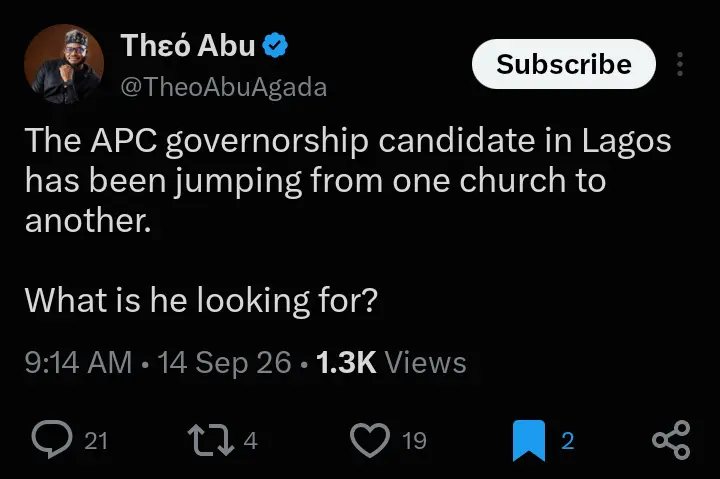Image resolution: width=720 pixels, height=479 pixels.
Task: Like the tweet with the heart icon
Action: point(370,440)
